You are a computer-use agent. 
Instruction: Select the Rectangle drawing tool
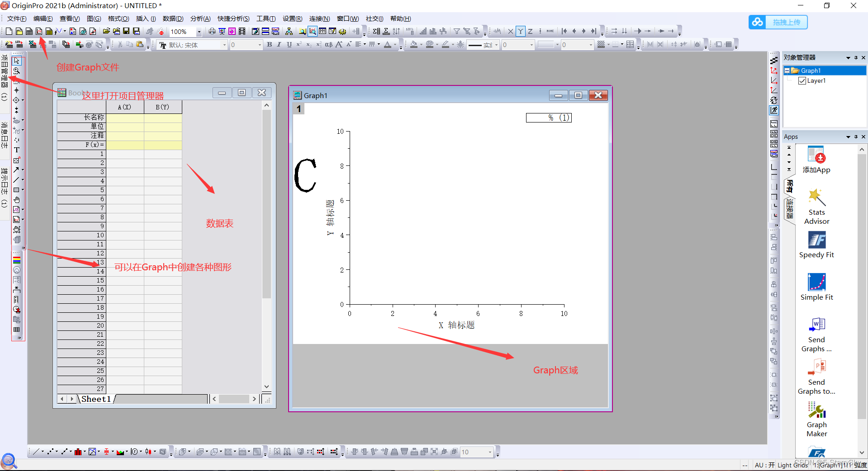(x=16, y=190)
